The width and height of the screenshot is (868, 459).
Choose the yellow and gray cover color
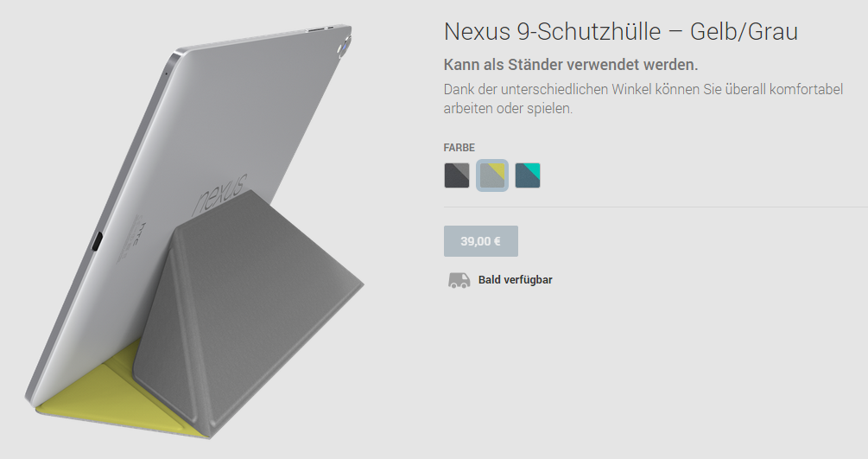[x=492, y=175]
